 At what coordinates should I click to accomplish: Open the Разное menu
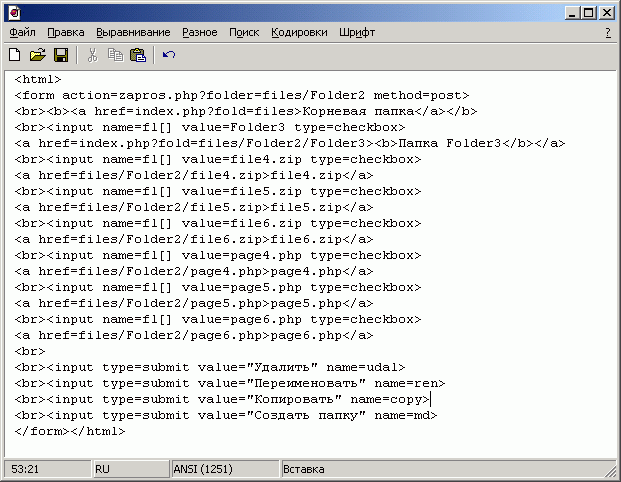(x=200, y=32)
